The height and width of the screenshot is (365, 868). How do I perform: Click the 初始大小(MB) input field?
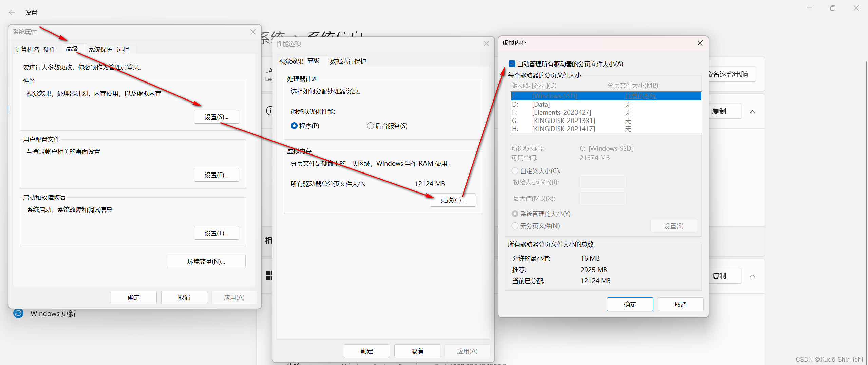(603, 182)
